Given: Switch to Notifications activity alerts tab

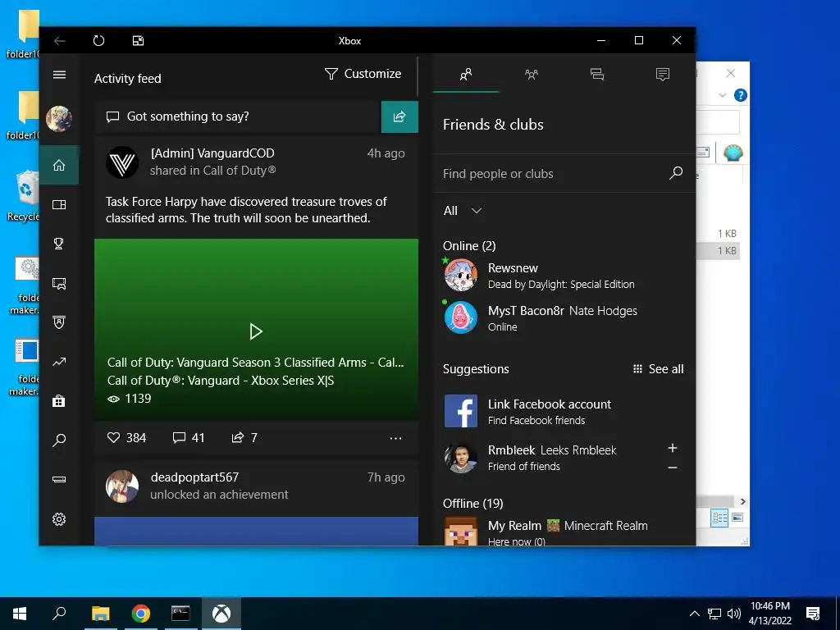Looking at the screenshot, I should [663, 74].
